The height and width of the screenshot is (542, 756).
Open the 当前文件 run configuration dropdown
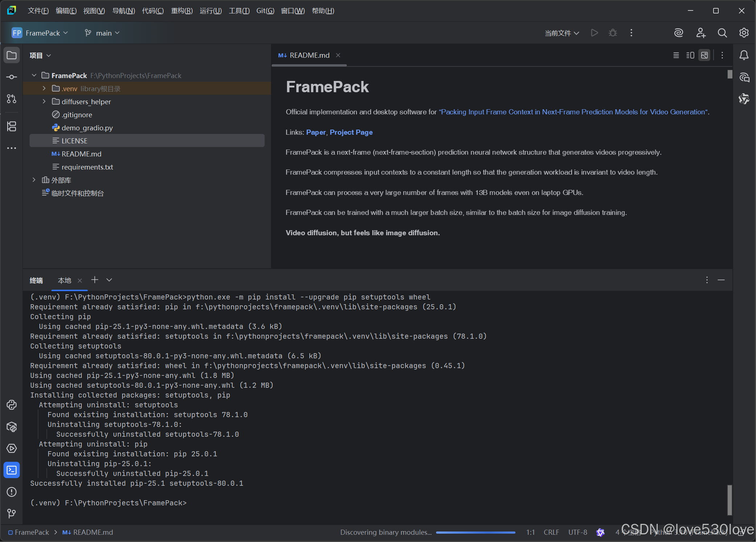tap(562, 33)
